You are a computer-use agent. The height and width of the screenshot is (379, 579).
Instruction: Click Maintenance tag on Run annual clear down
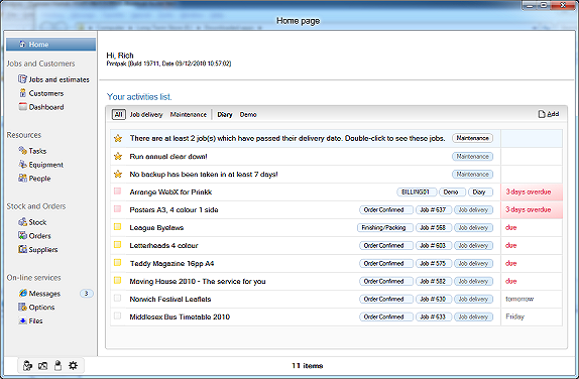pyautogui.click(x=472, y=157)
